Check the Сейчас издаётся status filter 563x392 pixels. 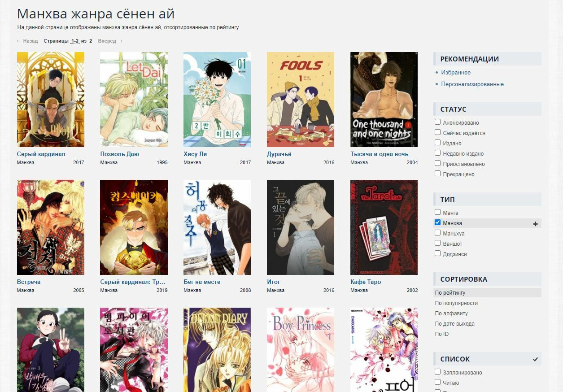(x=437, y=132)
